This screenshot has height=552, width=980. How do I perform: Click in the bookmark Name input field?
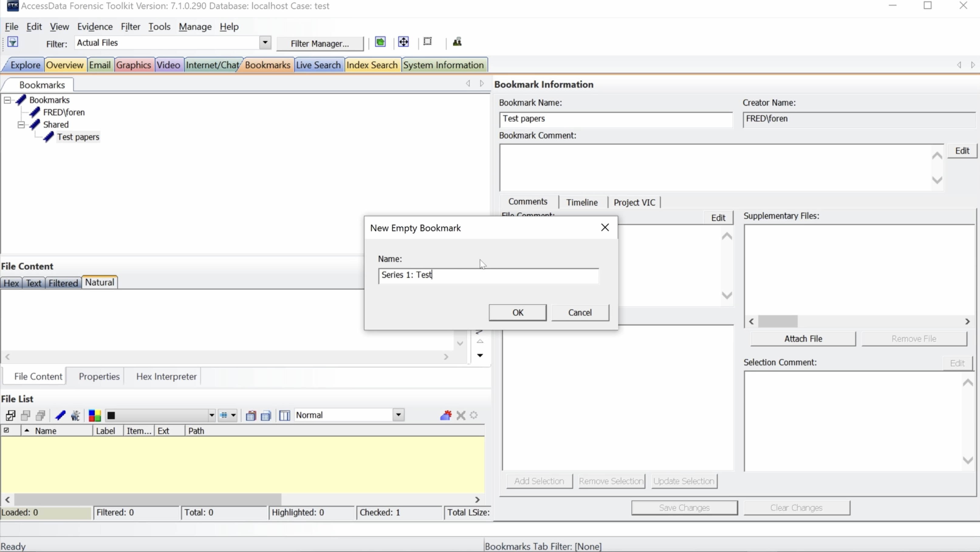coord(488,276)
